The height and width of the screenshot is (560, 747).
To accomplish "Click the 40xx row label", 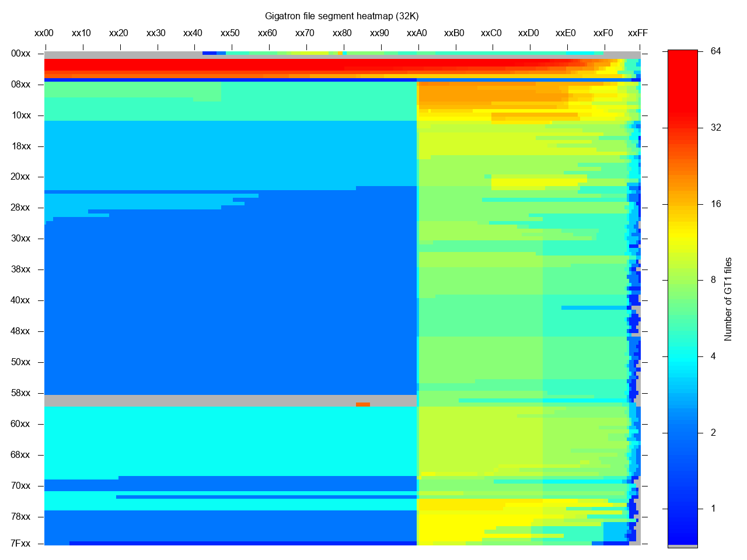I will pos(20,300).
